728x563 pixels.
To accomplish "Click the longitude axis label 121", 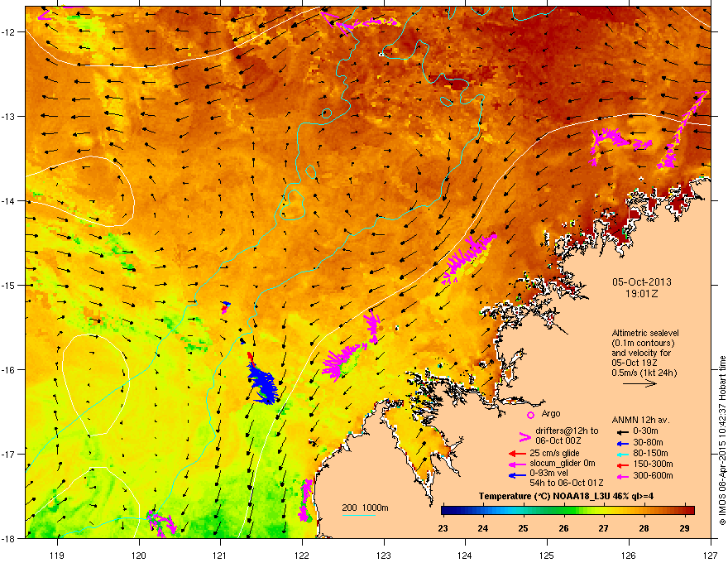I will (220, 555).
